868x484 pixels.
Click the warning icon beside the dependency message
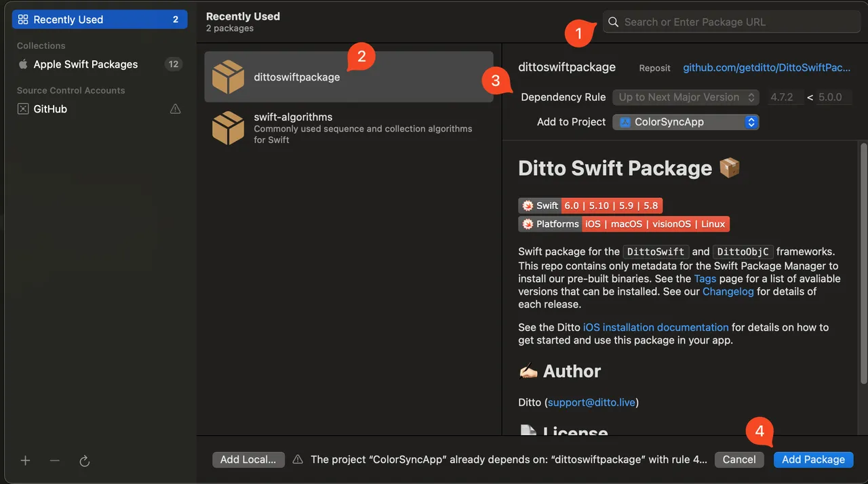click(x=298, y=459)
